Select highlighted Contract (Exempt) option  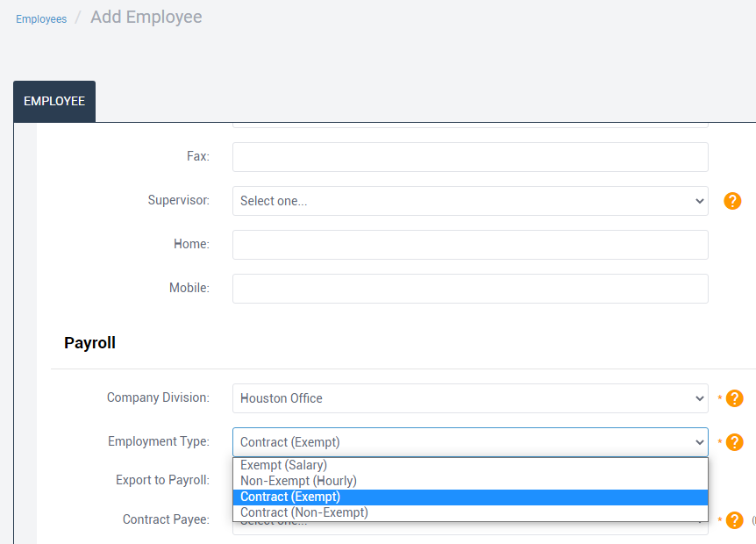[x=290, y=497]
